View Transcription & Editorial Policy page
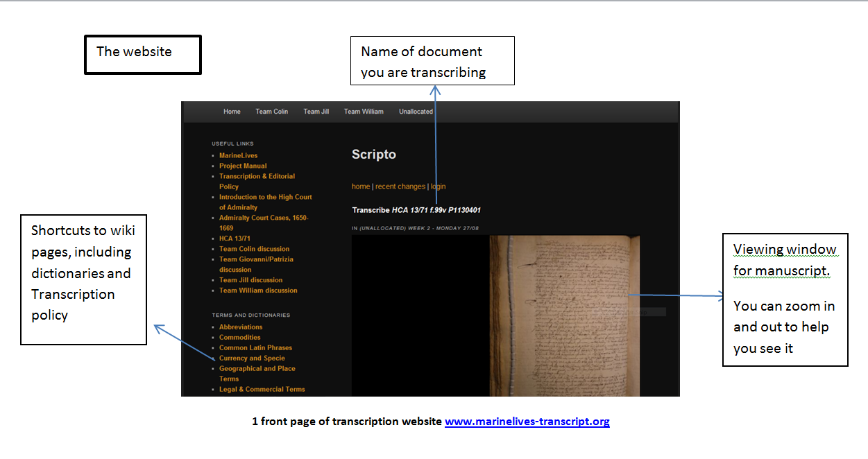Screen dimensions: 868x459 click(x=257, y=176)
